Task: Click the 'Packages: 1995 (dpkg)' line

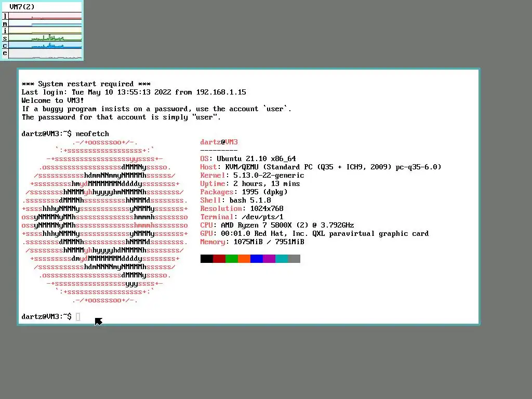Action: point(244,192)
